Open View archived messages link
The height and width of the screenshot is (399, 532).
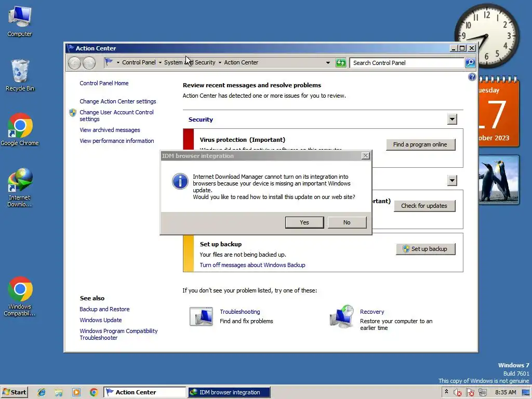click(110, 130)
